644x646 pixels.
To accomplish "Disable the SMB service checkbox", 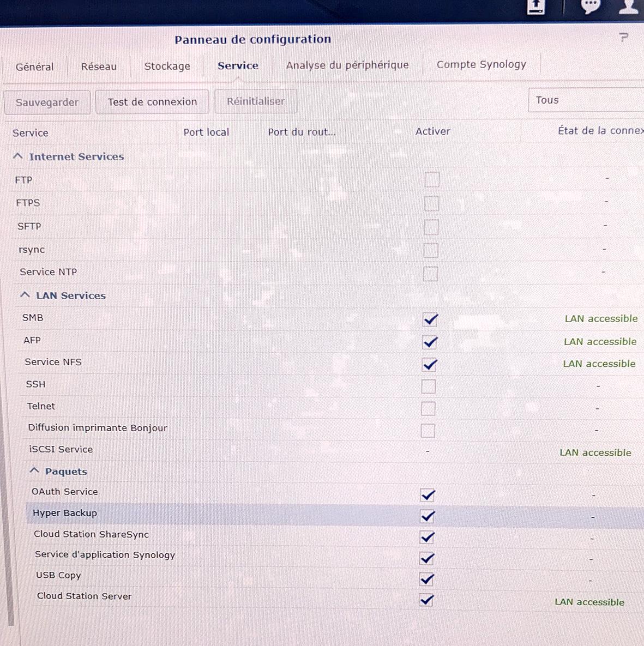I will [430, 319].
